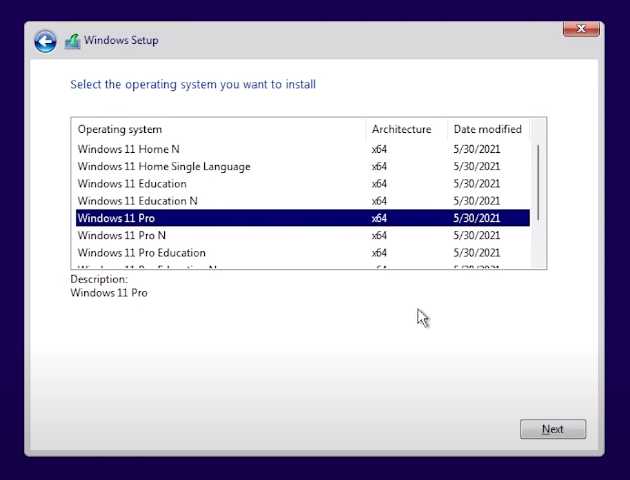Click the list's vertical scrollbar thumb

point(538,182)
